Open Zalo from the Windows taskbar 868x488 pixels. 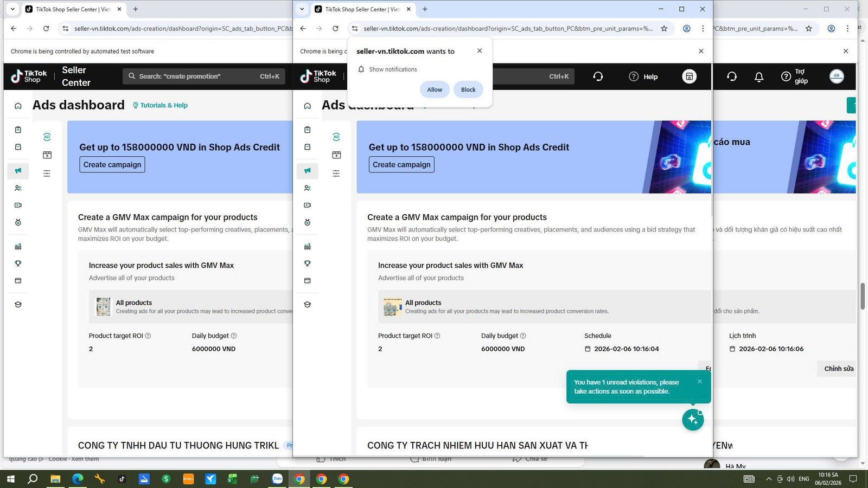tap(277, 479)
